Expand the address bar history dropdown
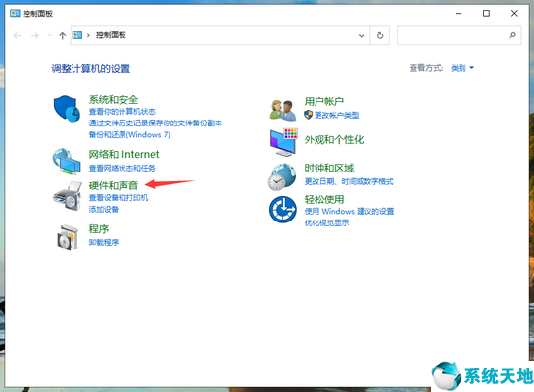The height and width of the screenshot is (392, 534). click(361, 35)
